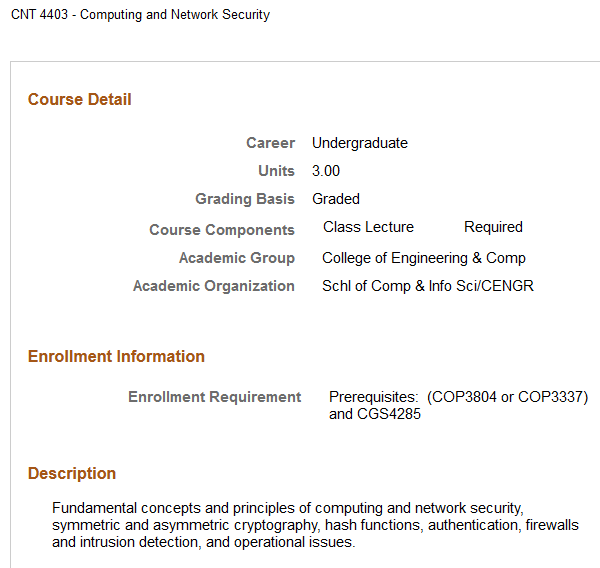600x568 pixels.
Task: Click the Course Components label
Action: 222,230
